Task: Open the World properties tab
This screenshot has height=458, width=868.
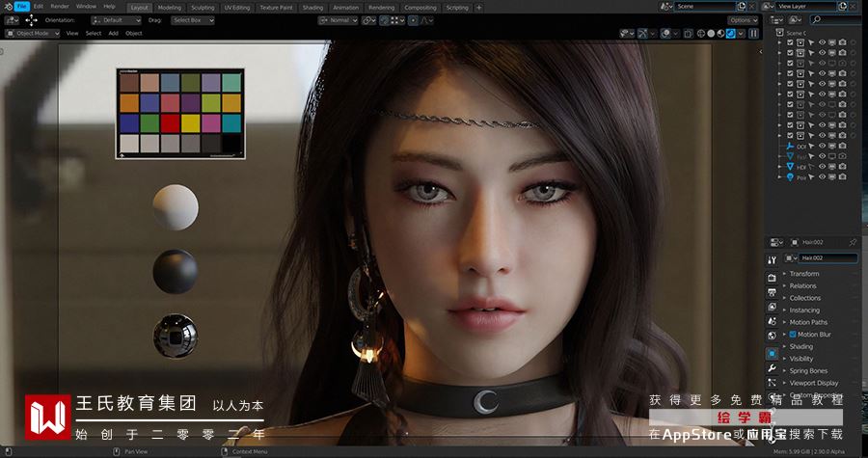Action: pyautogui.click(x=773, y=336)
